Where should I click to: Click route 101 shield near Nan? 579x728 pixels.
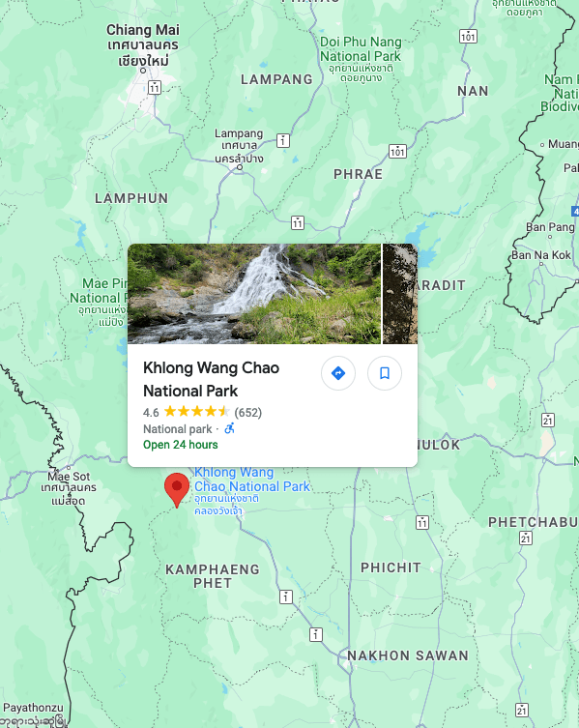pos(468,36)
